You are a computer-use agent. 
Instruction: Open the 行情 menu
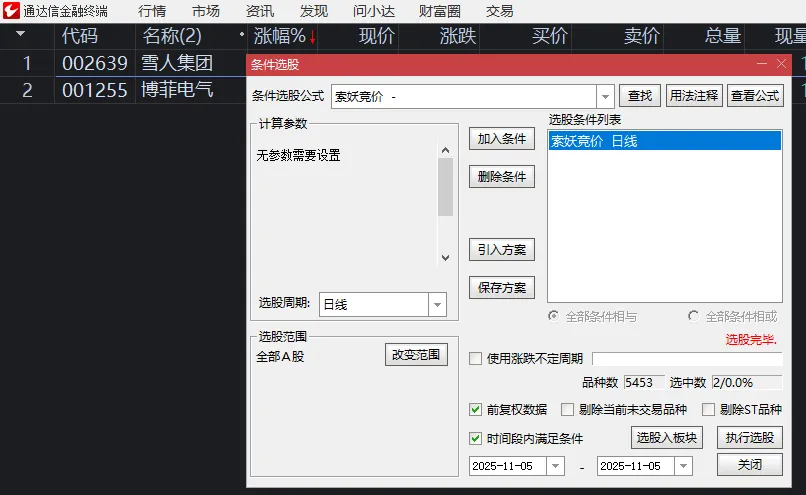[152, 11]
